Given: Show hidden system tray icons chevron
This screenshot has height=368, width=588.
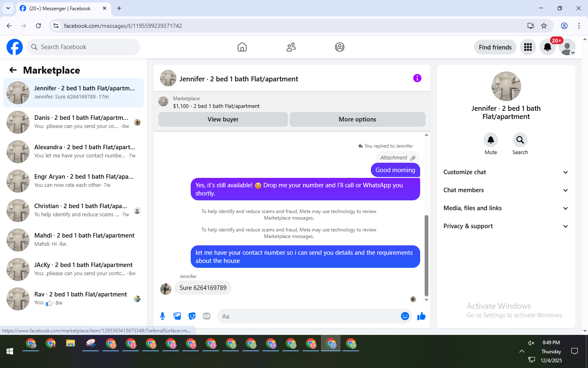Looking at the screenshot, I should coord(521,351).
